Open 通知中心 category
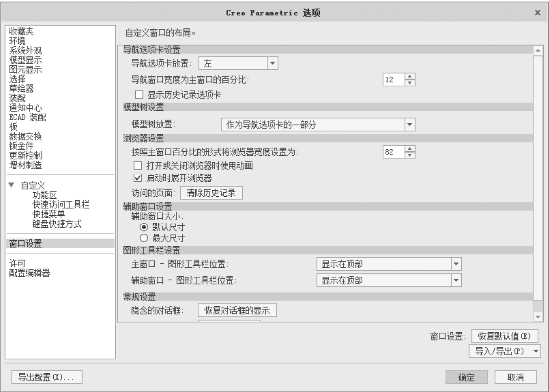The width and height of the screenshot is (549, 392). [x=25, y=108]
